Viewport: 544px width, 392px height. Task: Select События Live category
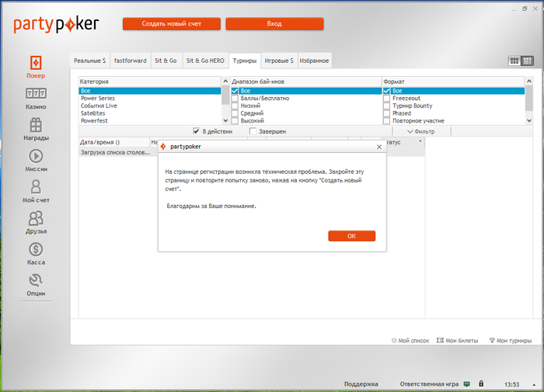pyautogui.click(x=149, y=106)
